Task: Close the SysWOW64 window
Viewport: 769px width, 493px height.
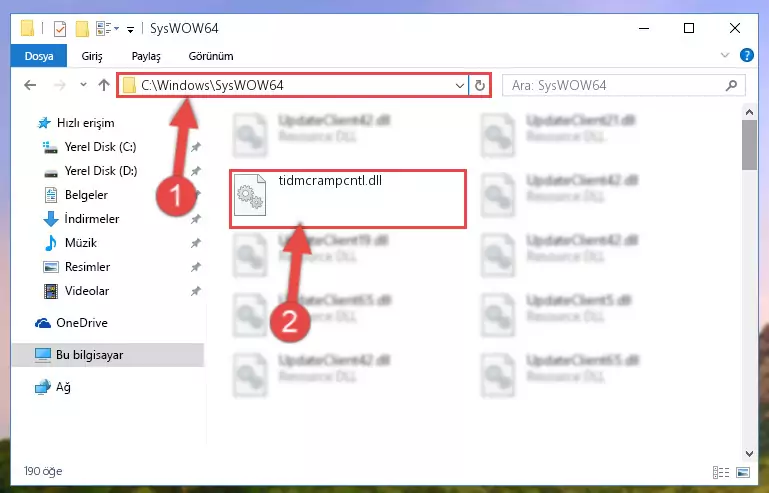Action: 735,28
